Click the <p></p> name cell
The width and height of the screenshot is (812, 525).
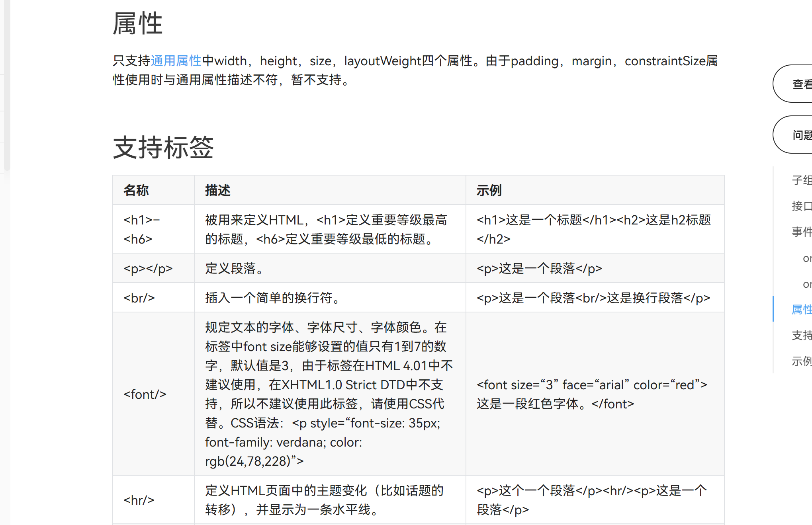pyautogui.click(x=153, y=268)
